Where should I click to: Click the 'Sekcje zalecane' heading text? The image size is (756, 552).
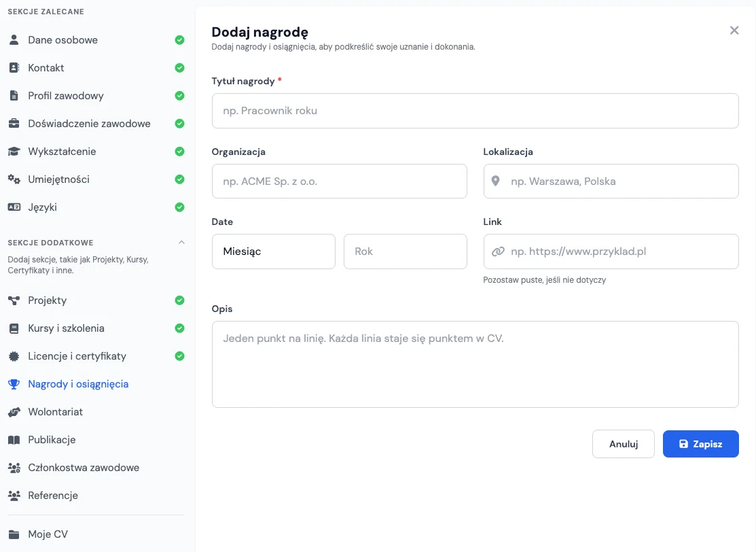click(46, 12)
